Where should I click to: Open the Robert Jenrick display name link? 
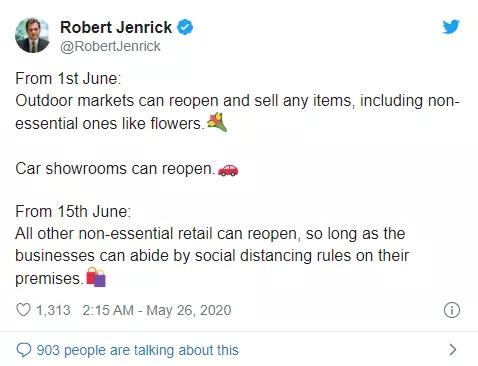click(x=116, y=27)
